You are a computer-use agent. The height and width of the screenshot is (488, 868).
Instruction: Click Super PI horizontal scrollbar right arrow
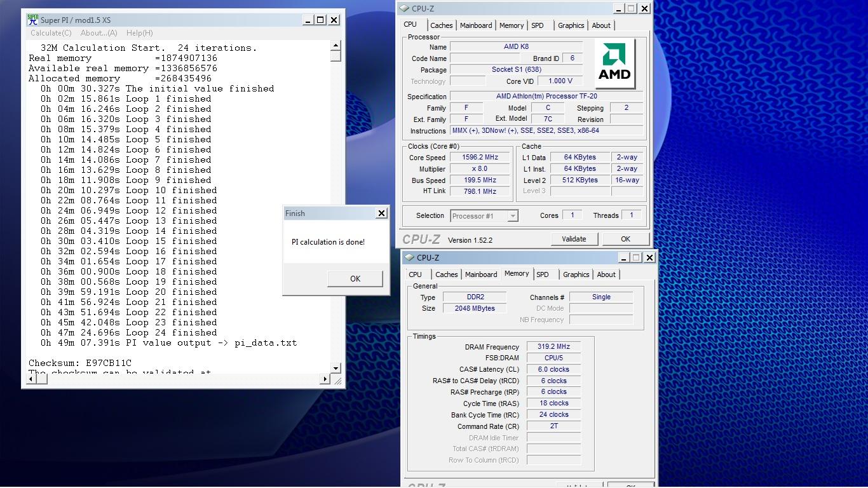click(x=325, y=379)
